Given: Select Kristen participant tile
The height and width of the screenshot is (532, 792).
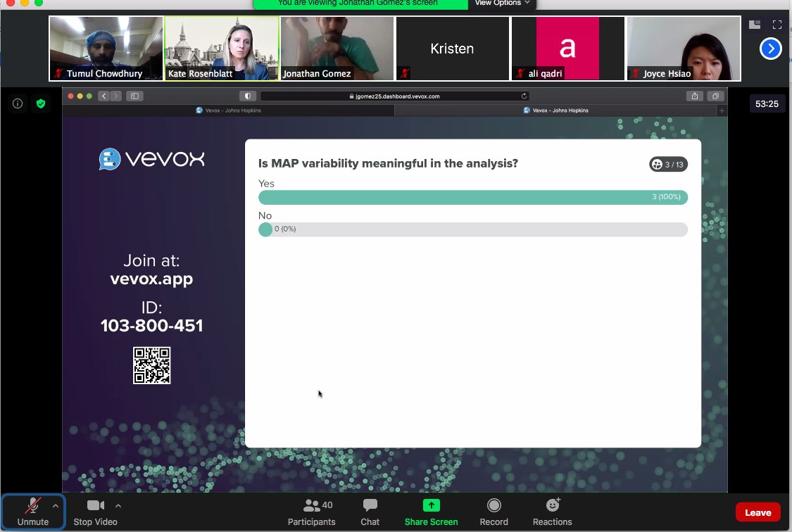Looking at the screenshot, I should [453, 49].
